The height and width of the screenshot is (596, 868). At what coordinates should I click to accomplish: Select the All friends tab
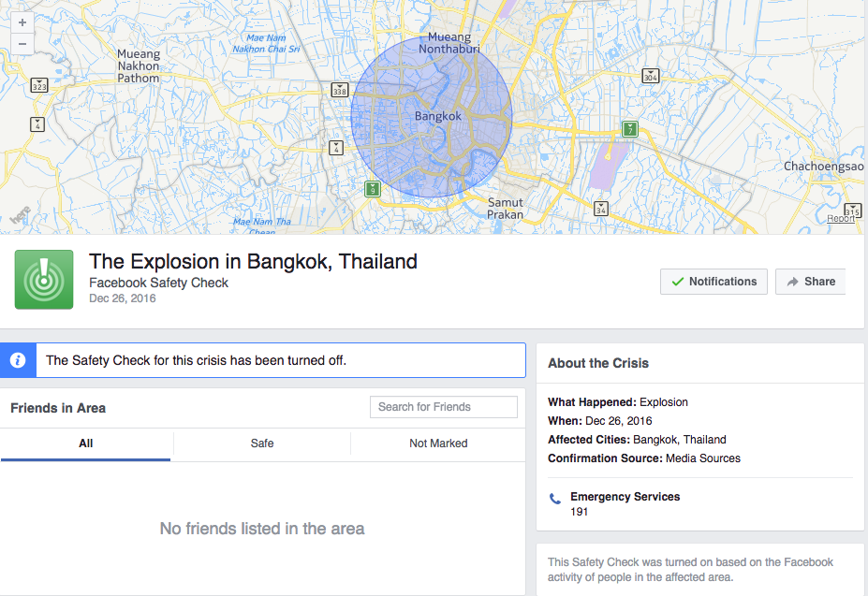click(x=86, y=443)
